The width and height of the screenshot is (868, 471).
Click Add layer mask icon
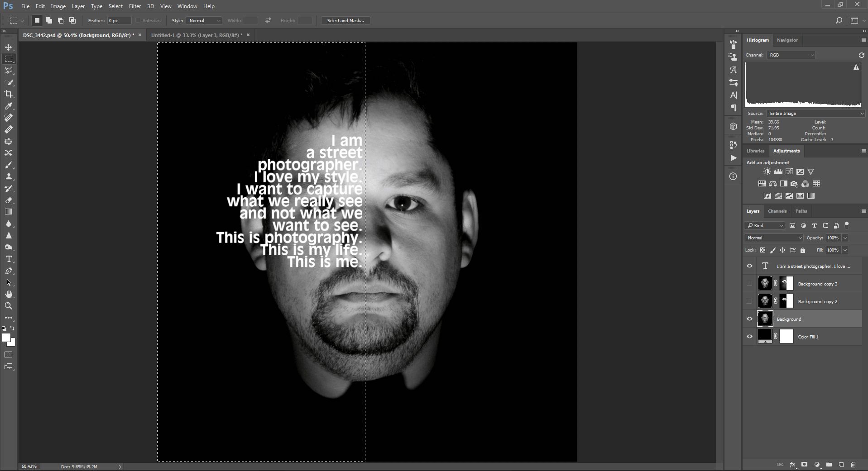pyautogui.click(x=805, y=465)
